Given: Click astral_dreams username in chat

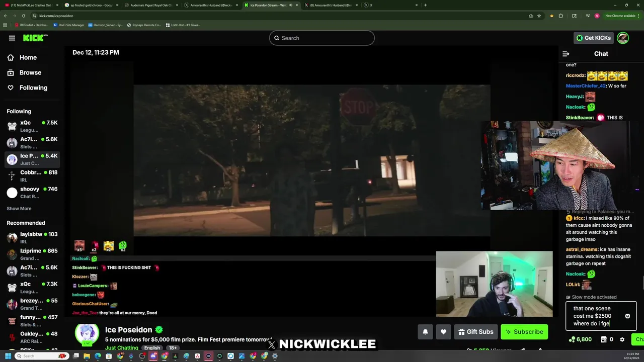Looking at the screenshot, I should click(582, 249).
